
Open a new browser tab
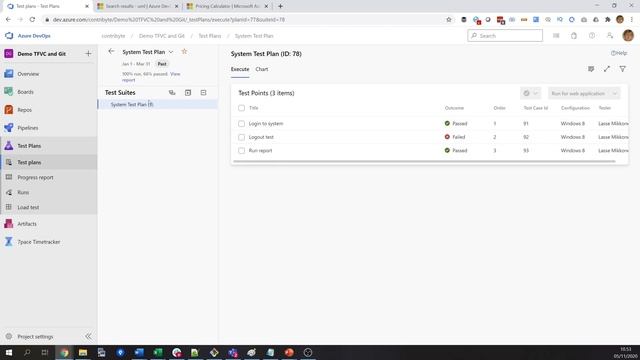(x=280, y=6)
